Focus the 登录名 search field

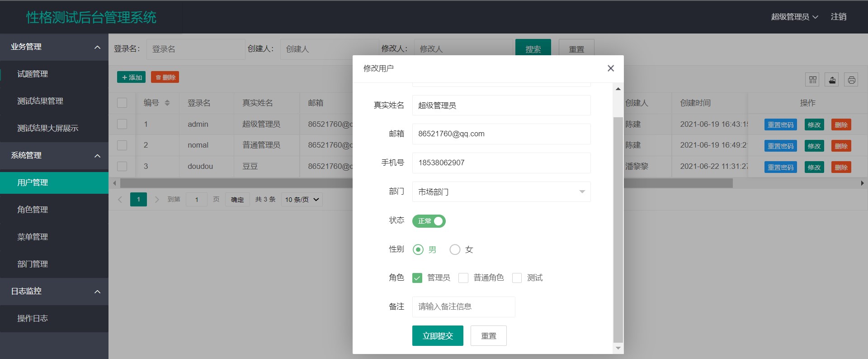[x=196, y=49]
